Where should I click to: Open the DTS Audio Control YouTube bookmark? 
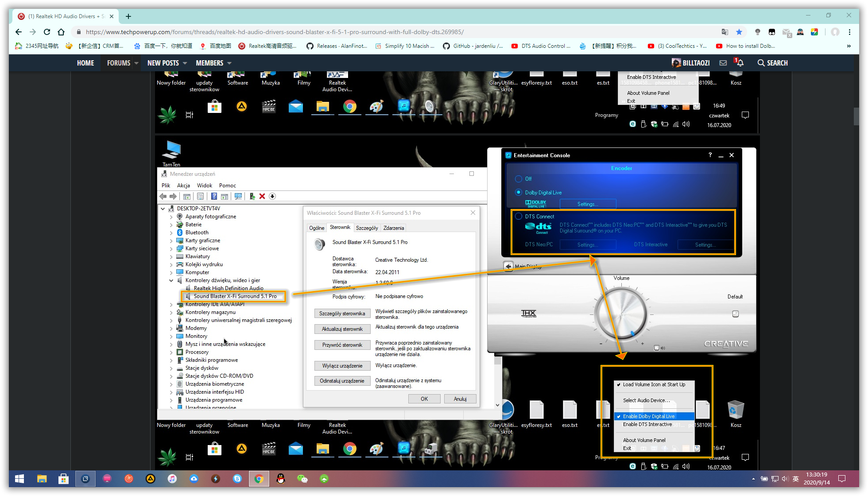click(x=541, y=46)
